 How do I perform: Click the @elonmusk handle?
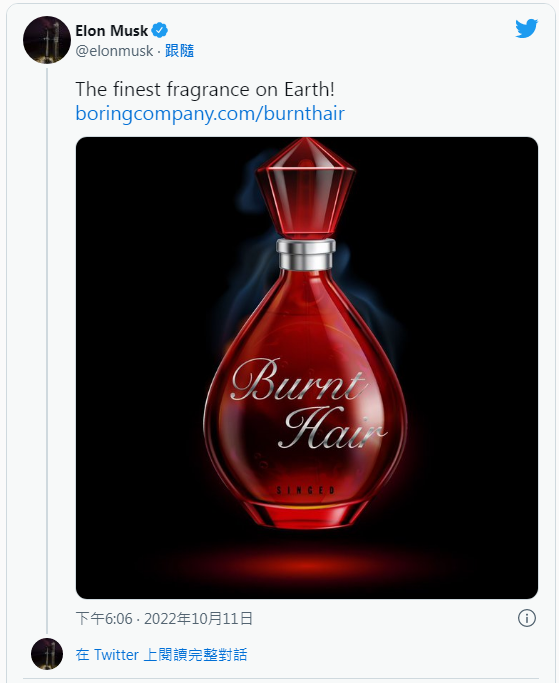point(114,51)
